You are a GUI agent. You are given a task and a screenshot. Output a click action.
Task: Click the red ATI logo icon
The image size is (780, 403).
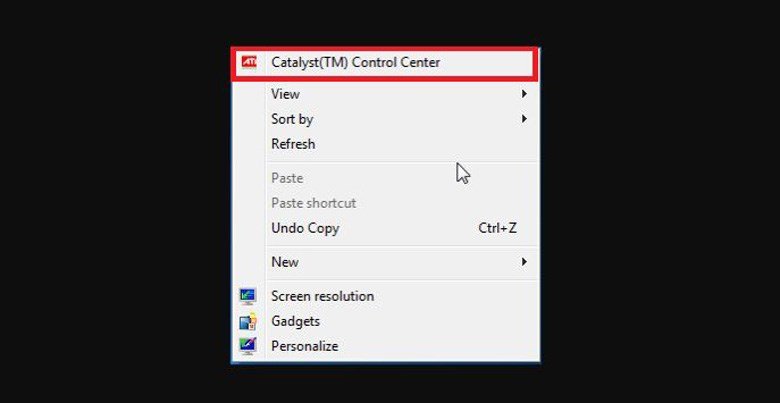[x=248, y=62]
